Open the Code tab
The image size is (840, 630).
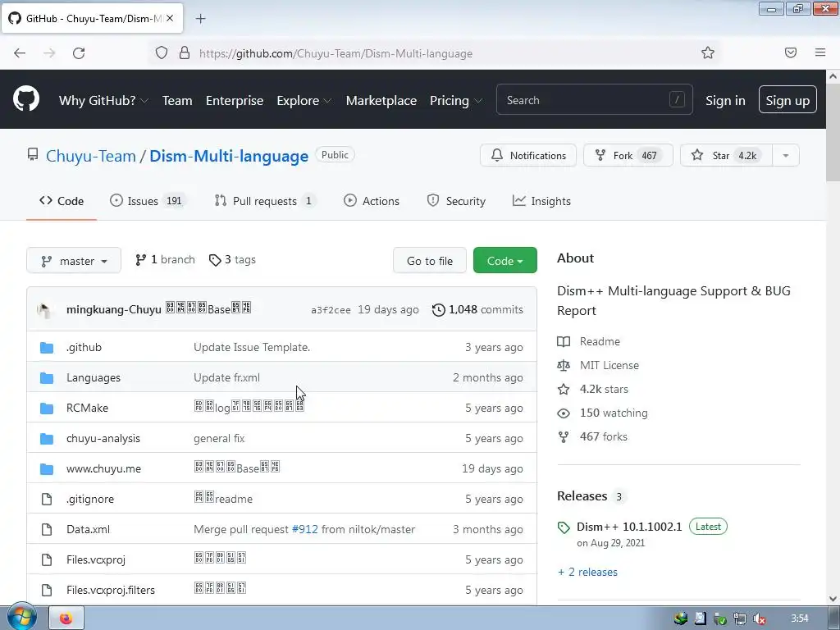tap(62, 201)
